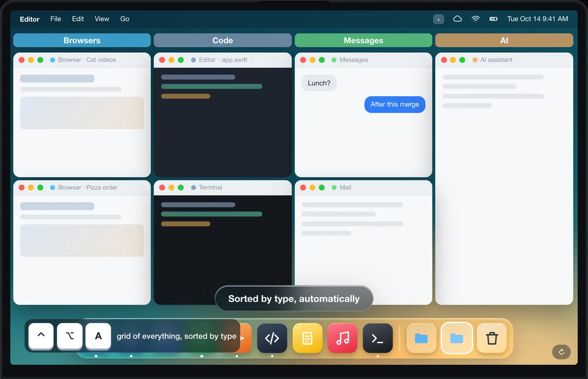Click the image placeholder in Pizza order window
This screenshot has height=379, width=588.
click(x=82, y=240)
